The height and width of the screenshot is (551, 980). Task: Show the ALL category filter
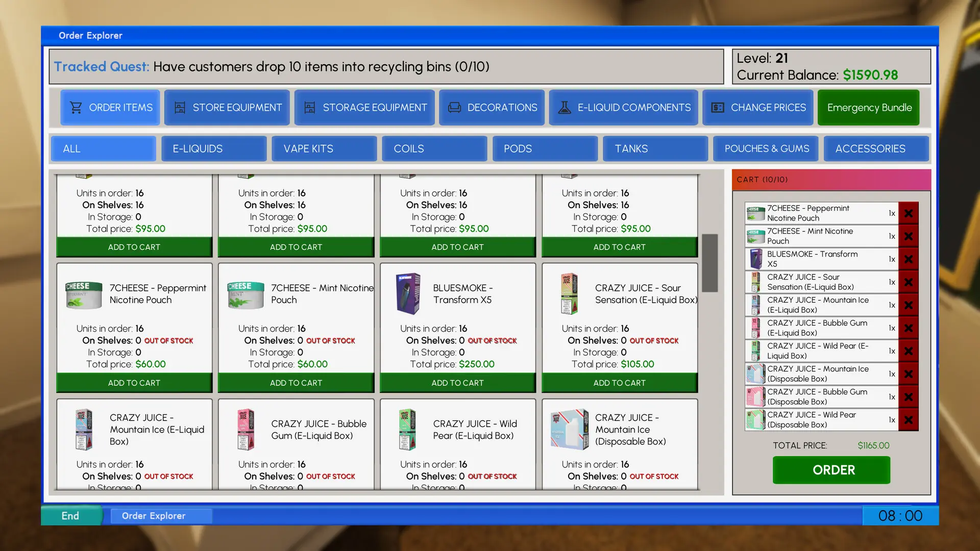point(104,148)
